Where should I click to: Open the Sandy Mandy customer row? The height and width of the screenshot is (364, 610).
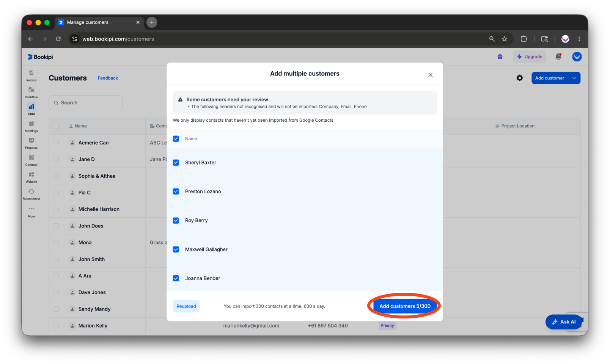pos(94,309)
